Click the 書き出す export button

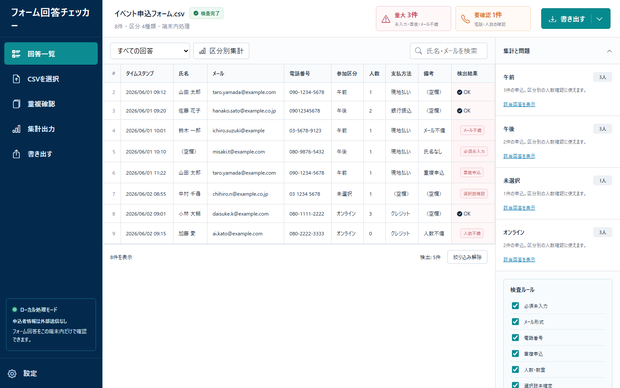click(x=567, y=19)
